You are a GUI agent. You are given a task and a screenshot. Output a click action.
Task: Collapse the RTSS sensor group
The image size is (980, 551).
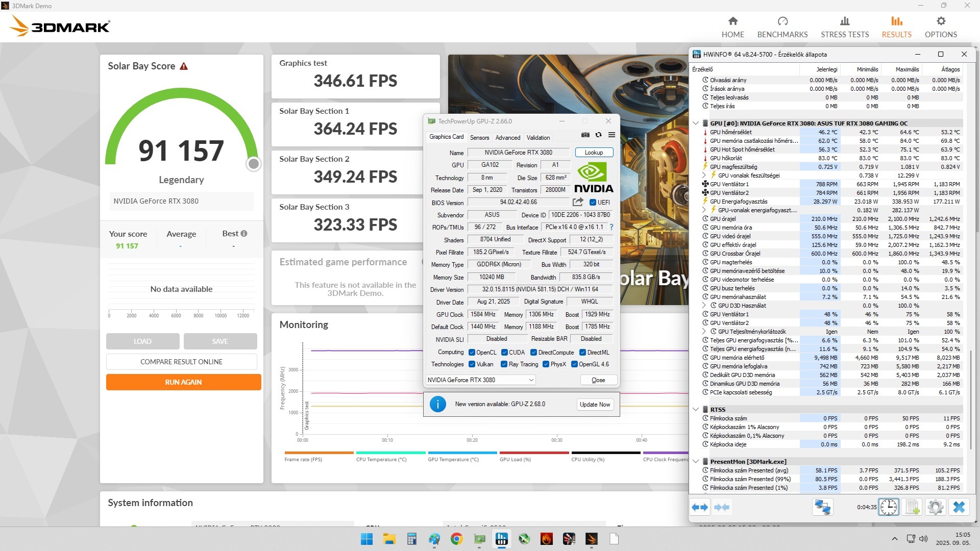[x=696, y=410]
